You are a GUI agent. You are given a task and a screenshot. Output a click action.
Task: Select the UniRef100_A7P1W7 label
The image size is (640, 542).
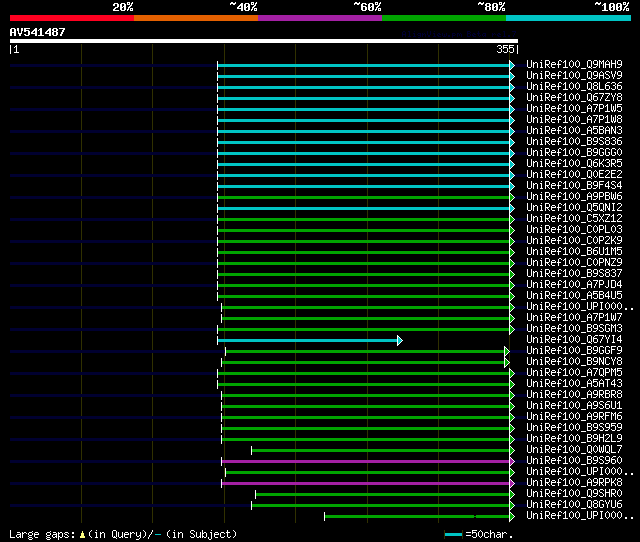click(x=574, y=318)
